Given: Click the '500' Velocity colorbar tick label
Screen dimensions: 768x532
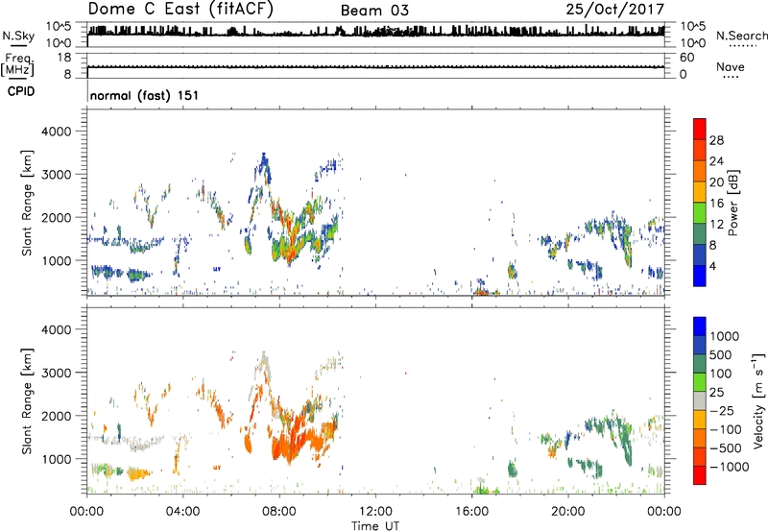Looking at the screenshot, I should pos(722,354).
